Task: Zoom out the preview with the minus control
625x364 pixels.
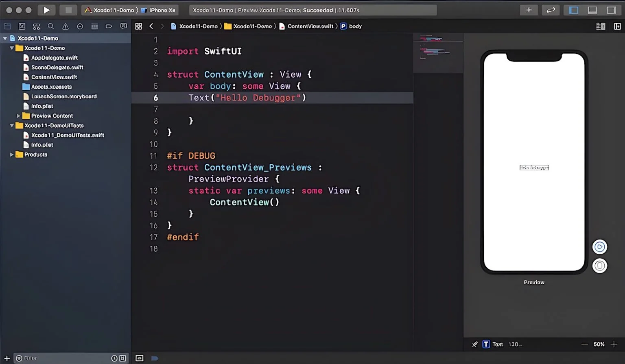Action: pyautogui.click(x=585, y=344)
